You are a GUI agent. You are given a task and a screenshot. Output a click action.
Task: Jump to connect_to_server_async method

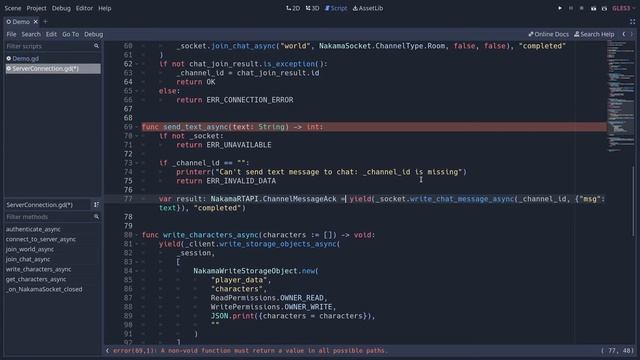41,239
